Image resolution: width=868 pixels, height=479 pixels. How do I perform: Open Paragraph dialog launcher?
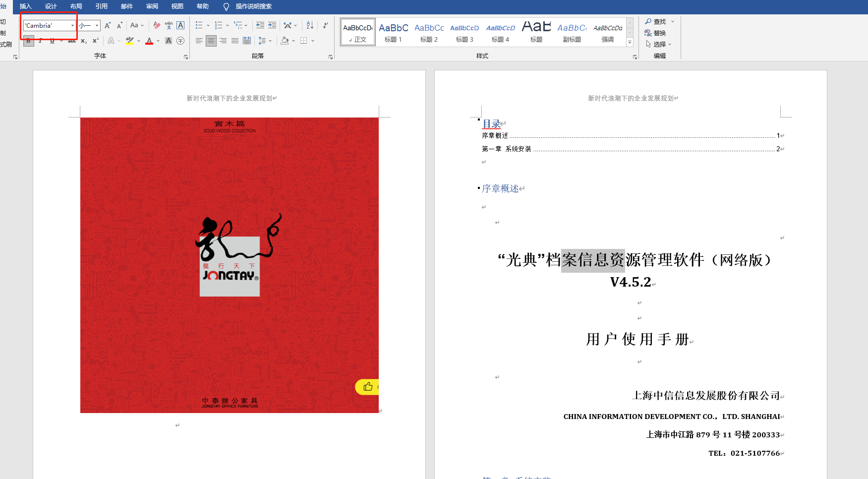click(x=331, y=57)
